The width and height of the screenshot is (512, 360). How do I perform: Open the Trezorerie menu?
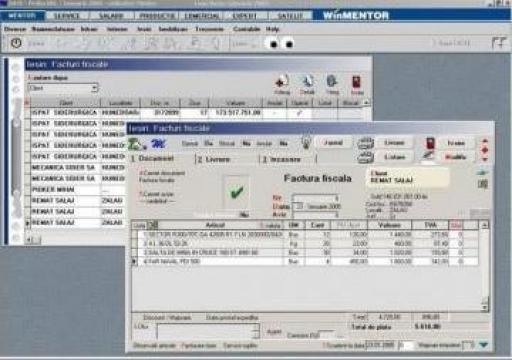[x=209, y=29]
